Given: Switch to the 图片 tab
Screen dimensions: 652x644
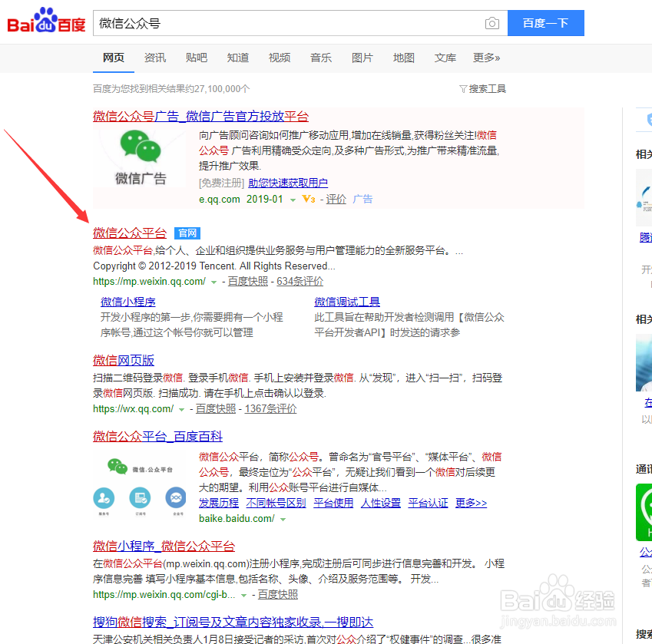Looking at the screenshot, I should point(362,58).
